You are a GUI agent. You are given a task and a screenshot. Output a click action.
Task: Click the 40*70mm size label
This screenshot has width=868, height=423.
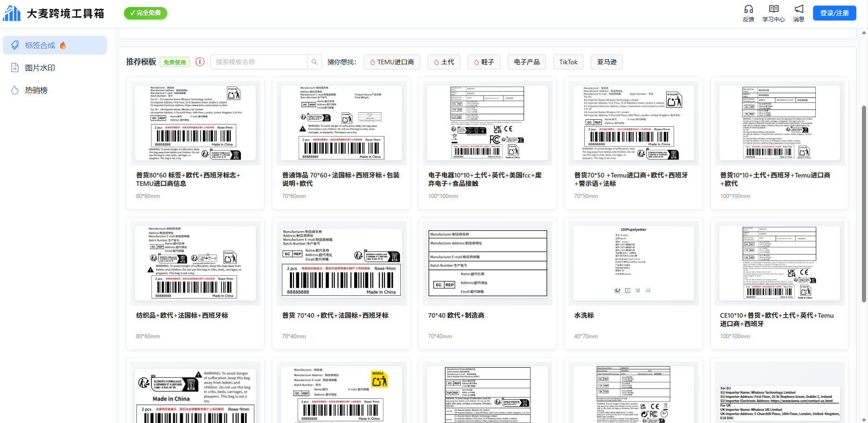tap(586, 336)
